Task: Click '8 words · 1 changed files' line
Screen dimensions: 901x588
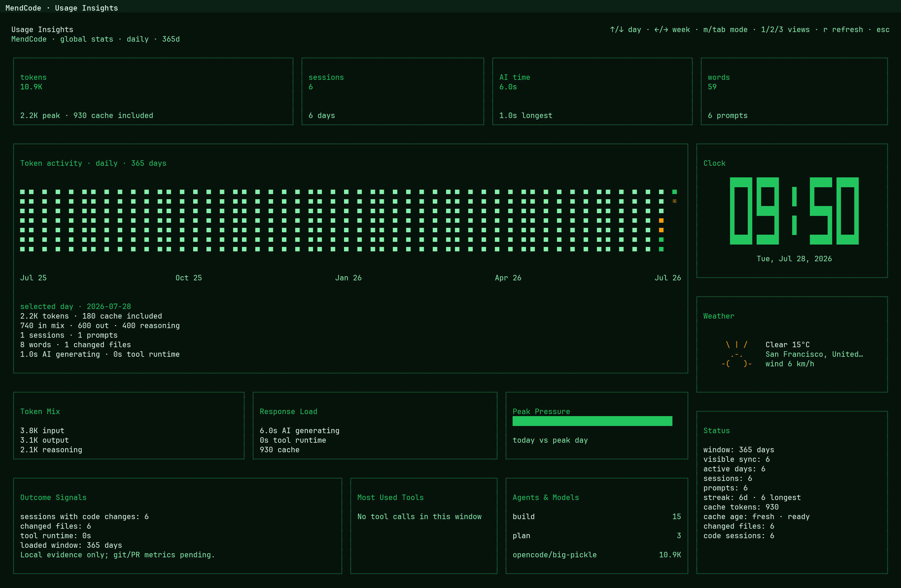Action: pyautogui.click(x=75, y=345)
